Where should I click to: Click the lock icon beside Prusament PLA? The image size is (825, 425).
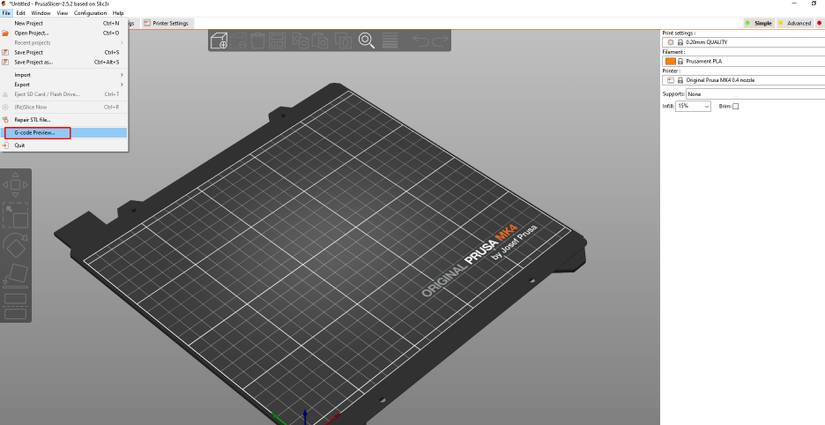[x=680, y=62]
